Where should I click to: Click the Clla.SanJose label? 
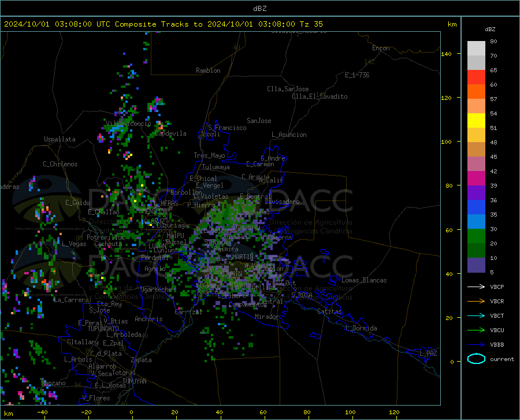[288, 89]
